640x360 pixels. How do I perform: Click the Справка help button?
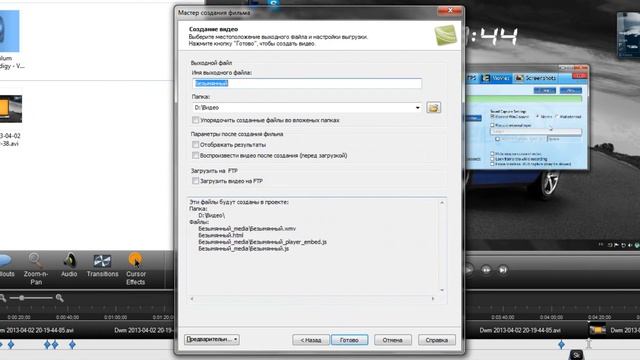pyautogui.click(x=436, y=340)
